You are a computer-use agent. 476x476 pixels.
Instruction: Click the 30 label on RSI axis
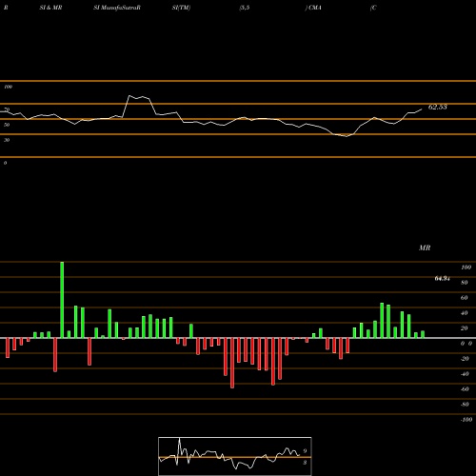click(x=7, y=140)
